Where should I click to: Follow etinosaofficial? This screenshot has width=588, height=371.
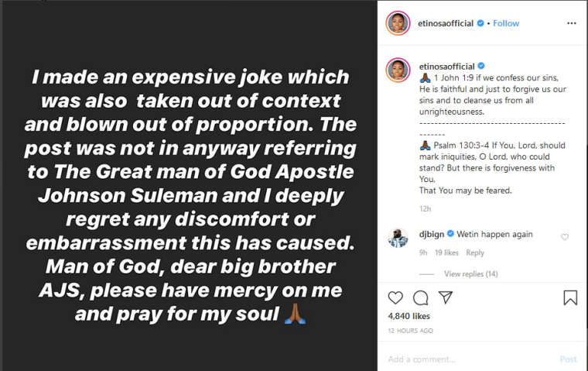507,23
